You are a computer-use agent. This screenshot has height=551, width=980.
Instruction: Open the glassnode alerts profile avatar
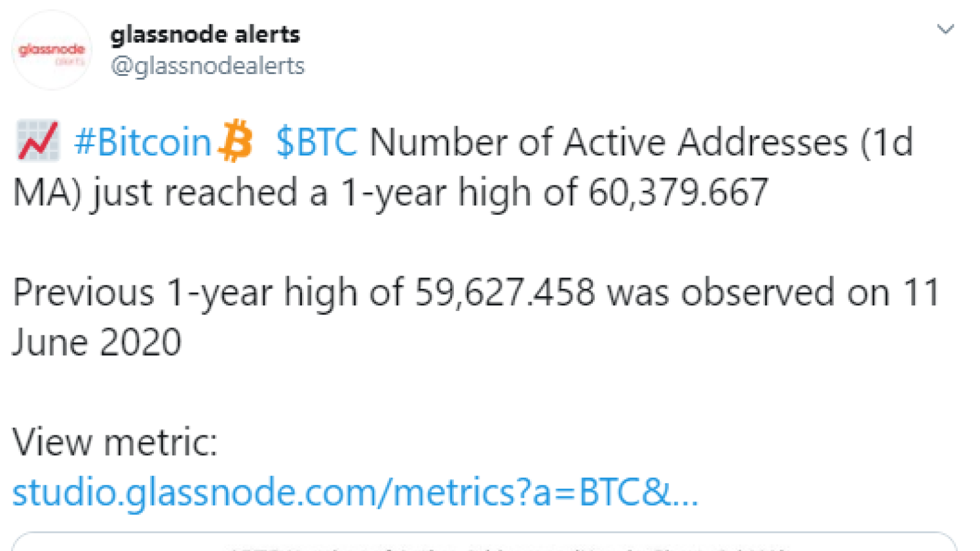[52, 50]
